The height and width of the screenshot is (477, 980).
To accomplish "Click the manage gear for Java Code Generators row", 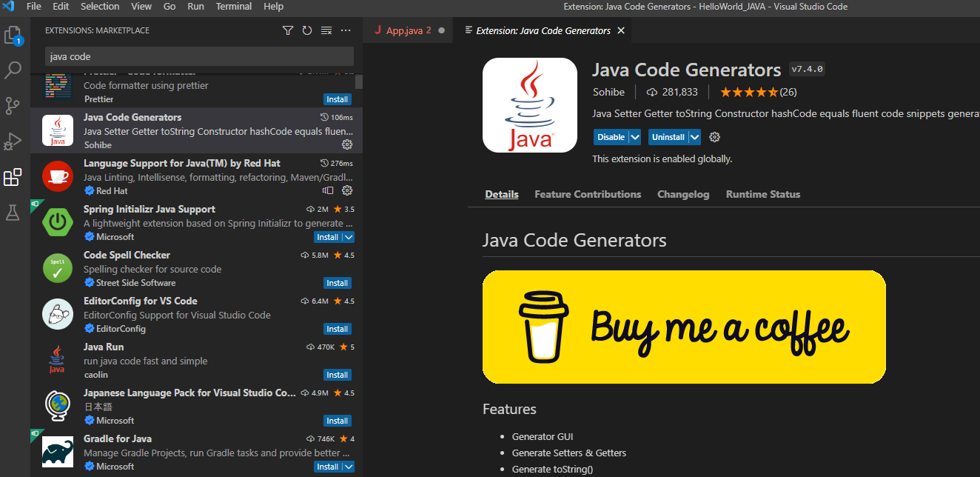I will click(x=347, y=144).
